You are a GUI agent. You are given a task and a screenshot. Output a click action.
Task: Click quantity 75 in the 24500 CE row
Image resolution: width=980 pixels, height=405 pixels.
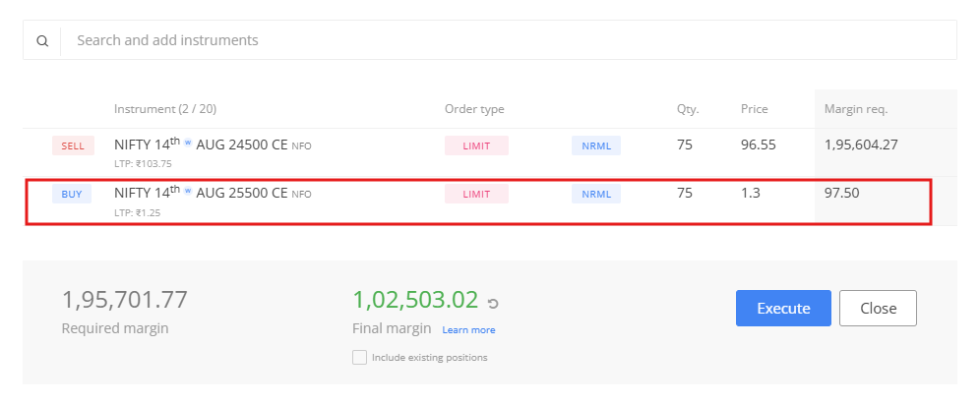[685, 145]
